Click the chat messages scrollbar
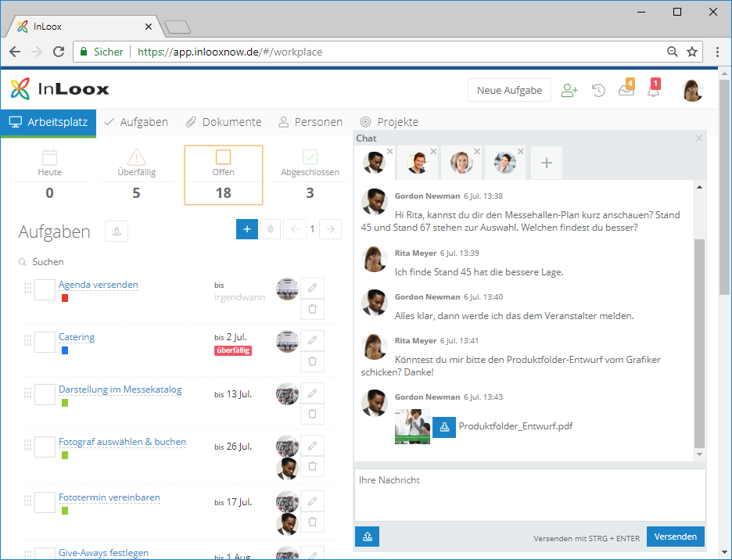Viewport: 732px width, 560px height. click(x=699, y=343)
